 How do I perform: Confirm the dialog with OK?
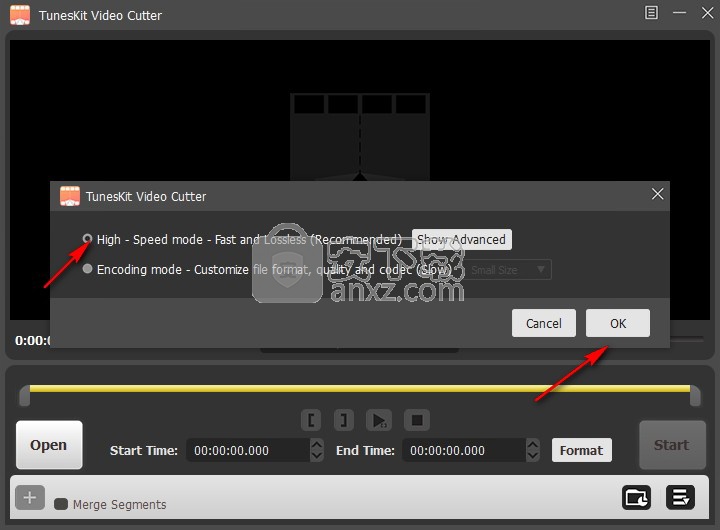tap(618, 323)
